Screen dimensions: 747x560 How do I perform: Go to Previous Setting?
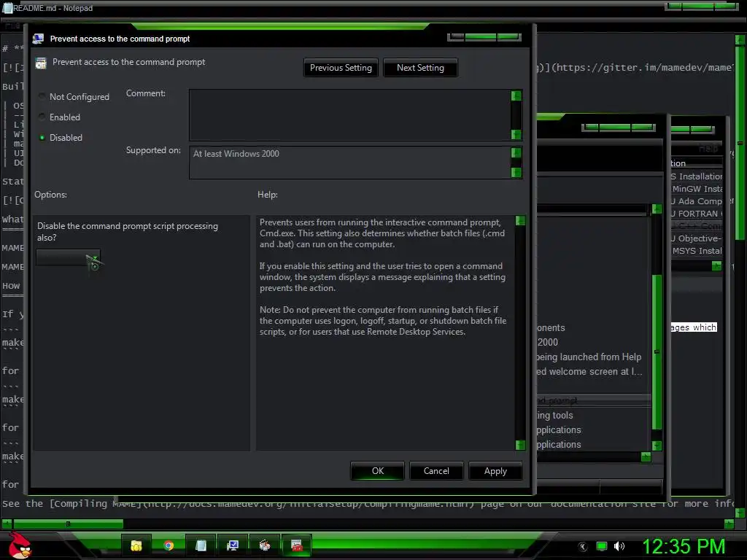[x=341, y=68]
